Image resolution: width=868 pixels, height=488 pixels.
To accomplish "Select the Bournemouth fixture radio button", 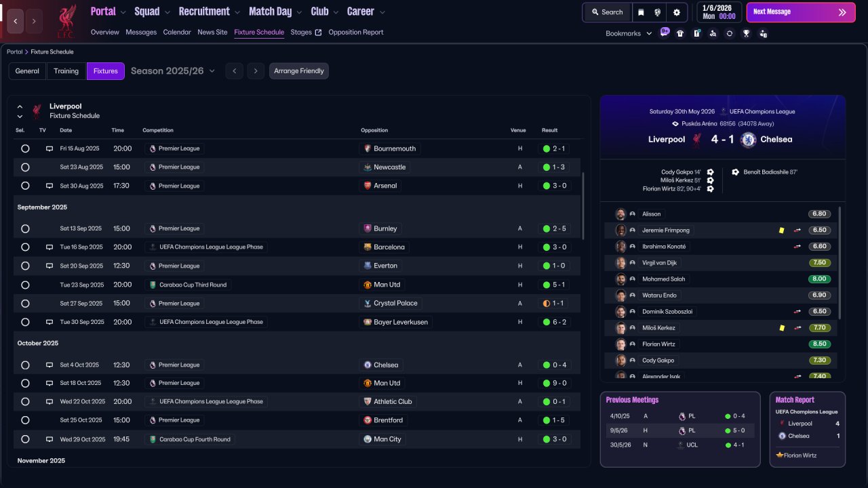I will coord(25,148).
